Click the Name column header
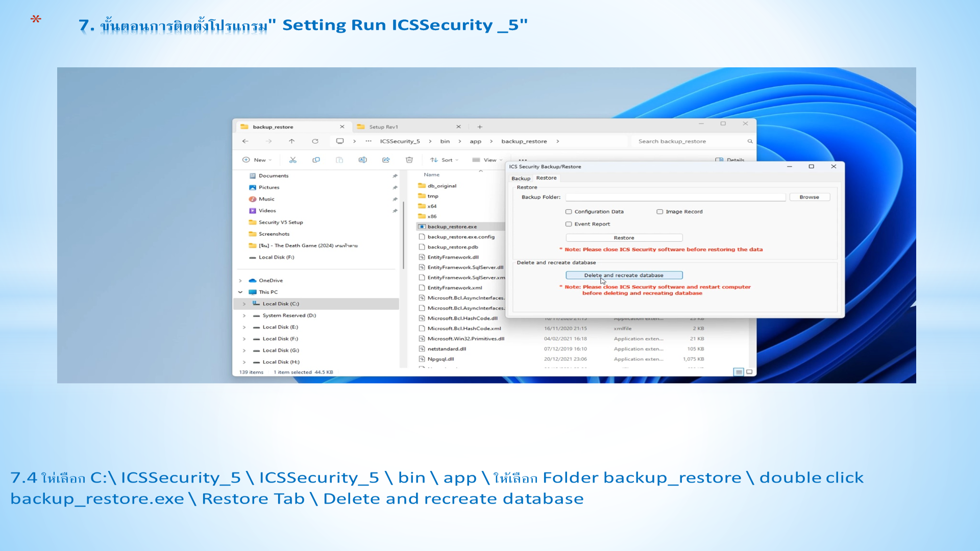This screenshot has width=980, height=551. (432, 174)
